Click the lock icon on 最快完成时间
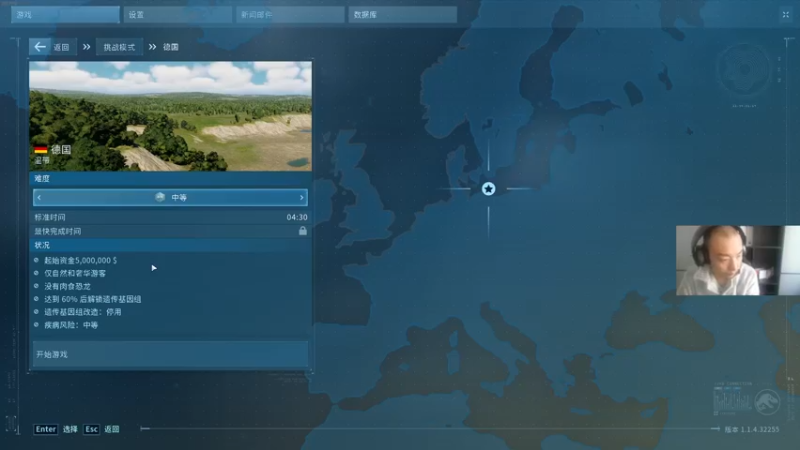Viewport: 800px width, 450px height. 303,231
